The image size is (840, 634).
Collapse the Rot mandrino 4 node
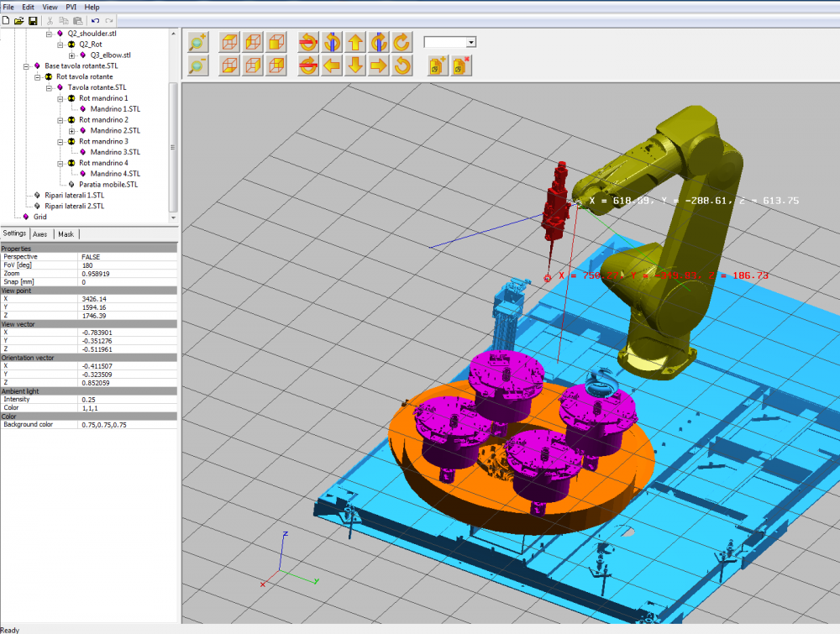tap(60, 163)
